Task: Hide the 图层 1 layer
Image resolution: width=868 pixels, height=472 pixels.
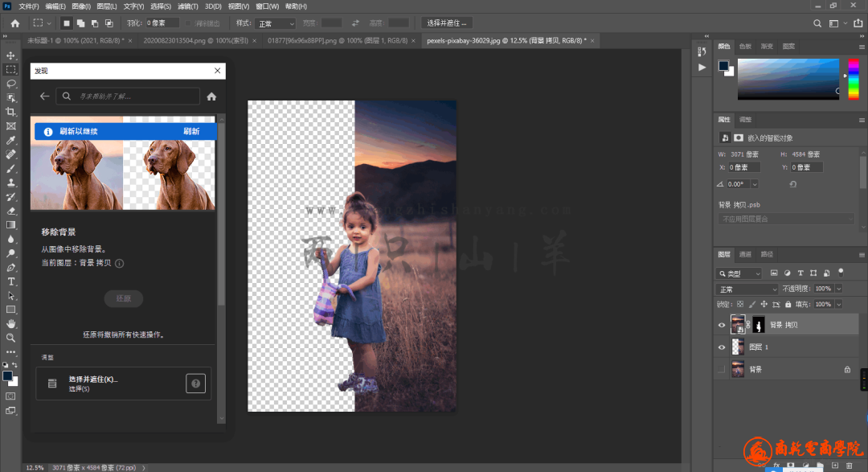Action: point(721,347)
